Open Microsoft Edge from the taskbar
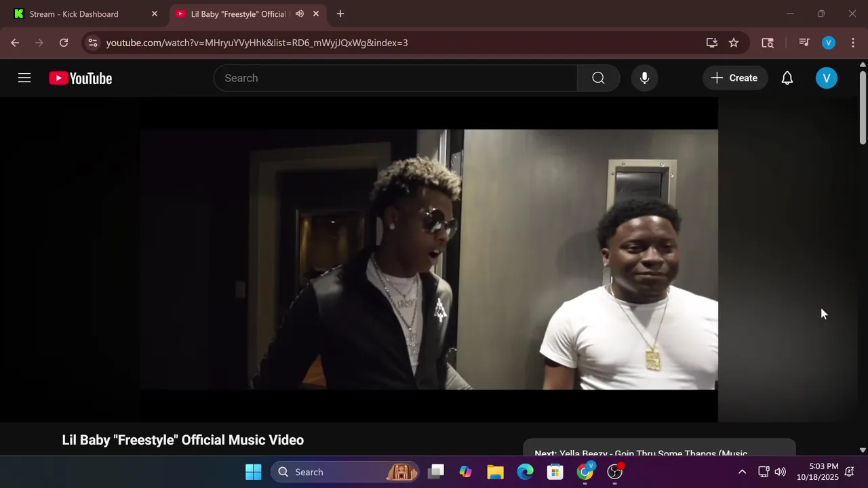 coord(526,472)
